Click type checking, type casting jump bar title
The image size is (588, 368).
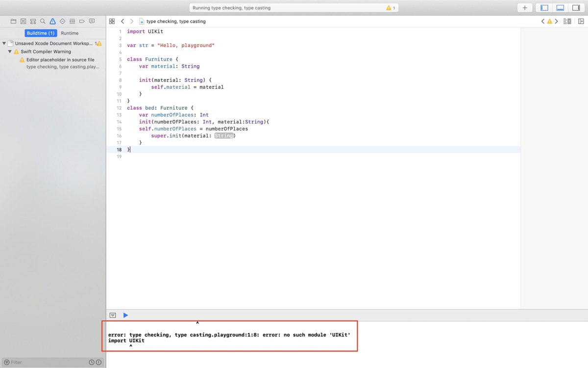pos(176,22)
